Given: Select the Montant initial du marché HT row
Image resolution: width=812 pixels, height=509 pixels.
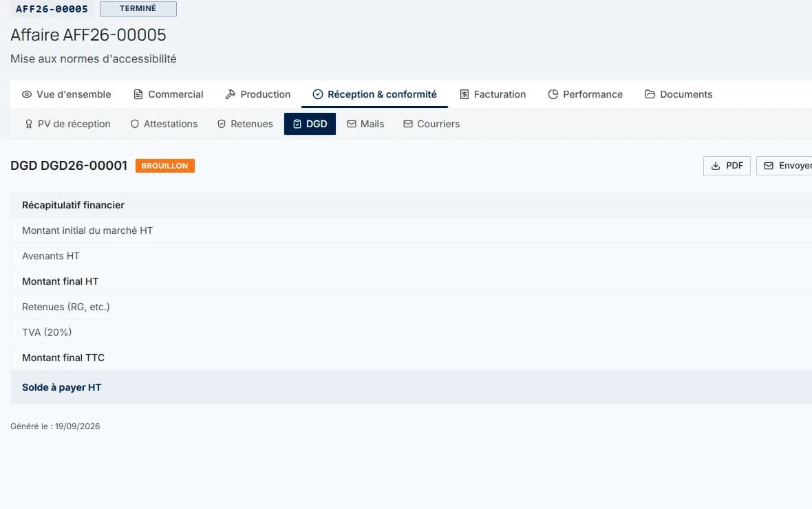Looking at the screenshot, I should click(x=412, y=230).
